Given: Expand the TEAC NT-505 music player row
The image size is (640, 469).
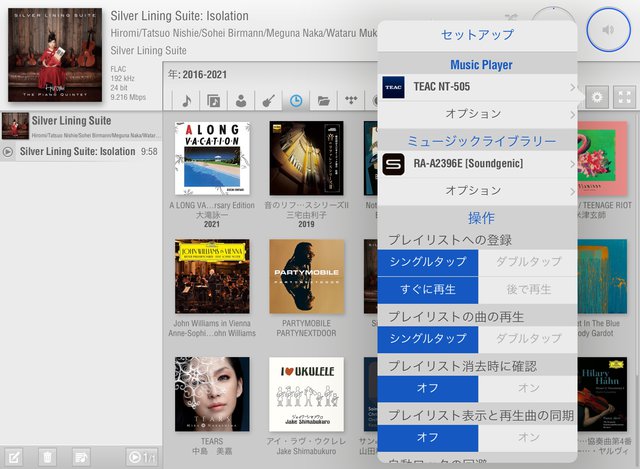Looking at the screenshot, I should (478, 88).
